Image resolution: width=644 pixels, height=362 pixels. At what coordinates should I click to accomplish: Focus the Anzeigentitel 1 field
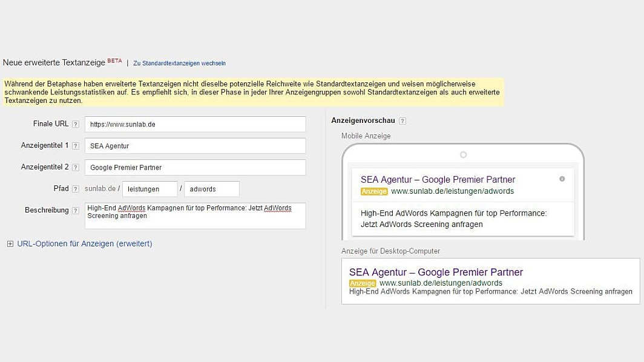(x=195, y=146)
